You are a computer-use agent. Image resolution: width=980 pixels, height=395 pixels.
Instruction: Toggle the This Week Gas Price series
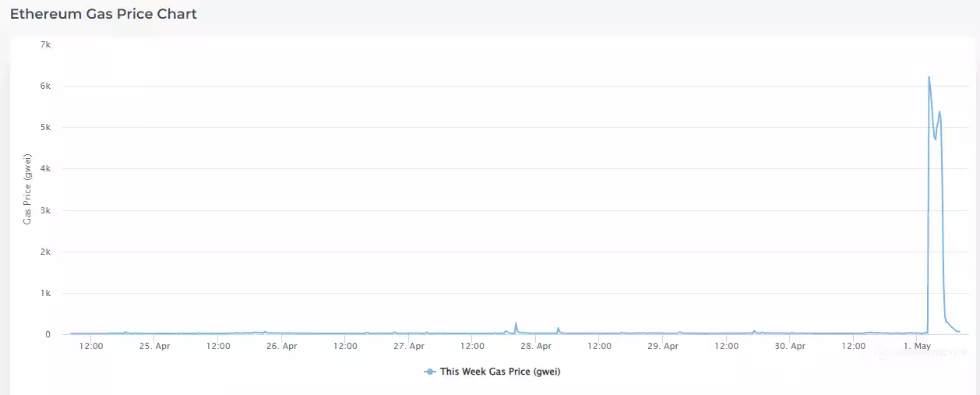click(499, 372)
